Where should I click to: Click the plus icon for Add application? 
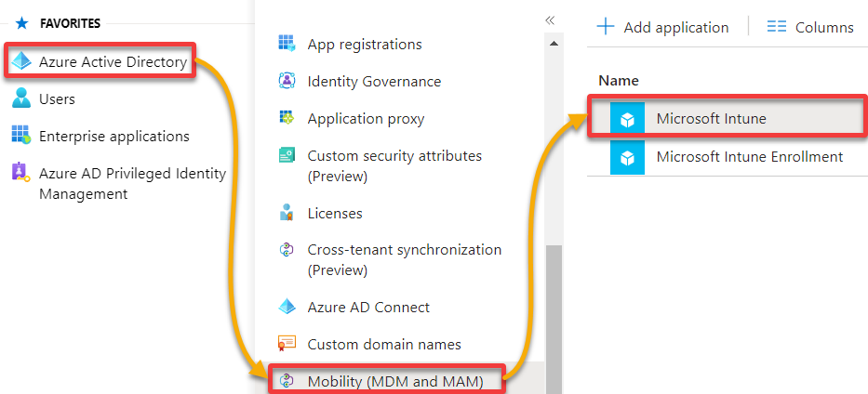click(x=606, y=27)
